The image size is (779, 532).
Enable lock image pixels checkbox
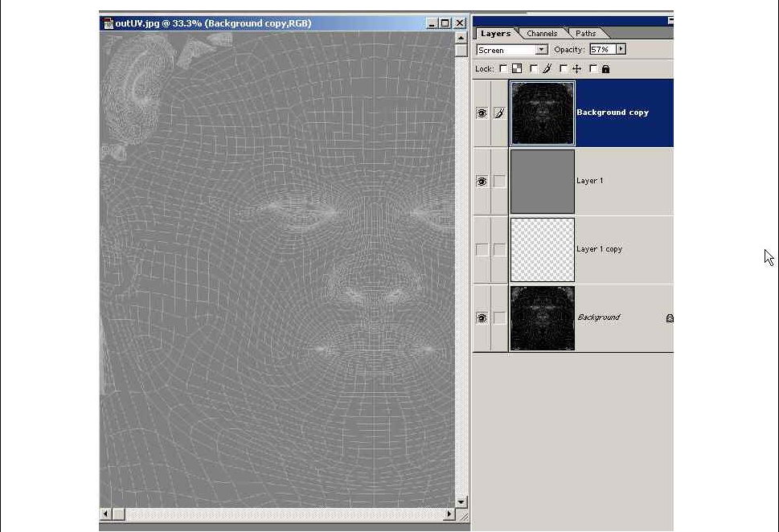534,68
